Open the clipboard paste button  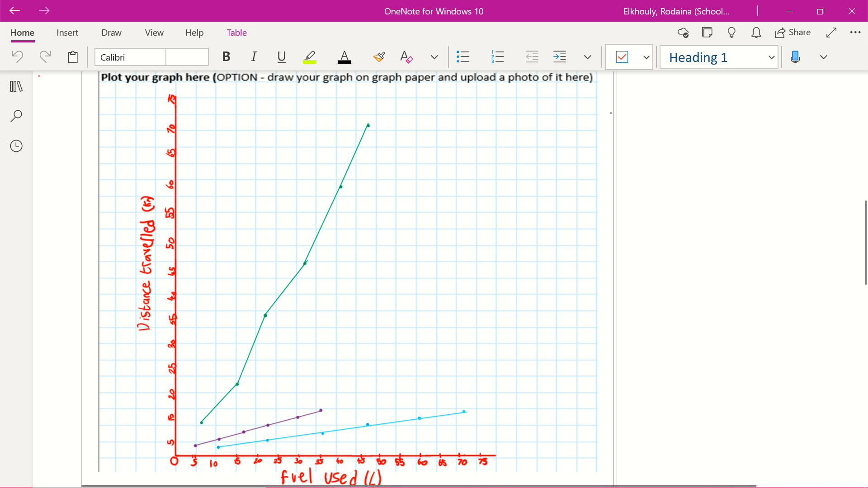tap(72, 57)
